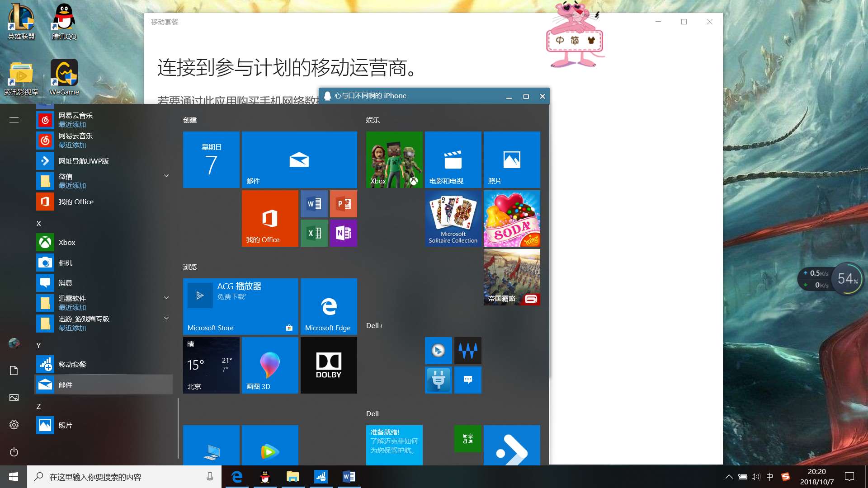Open 相机 from the app list
Screen dimensions: 868x488
pos(104,263)
